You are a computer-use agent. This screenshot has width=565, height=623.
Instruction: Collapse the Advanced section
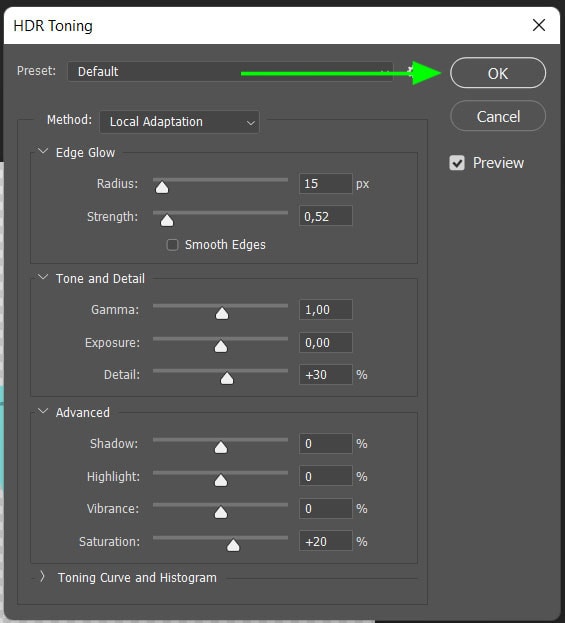click(x=43, y=411)
